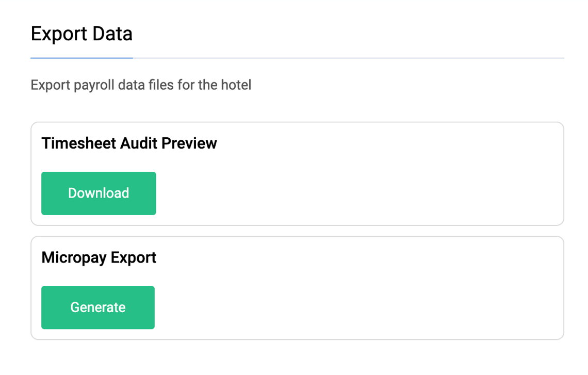This screenshot has width=588, height=375.
Task: Click the Micropay Export title
Action: click(x=99, y=257)
